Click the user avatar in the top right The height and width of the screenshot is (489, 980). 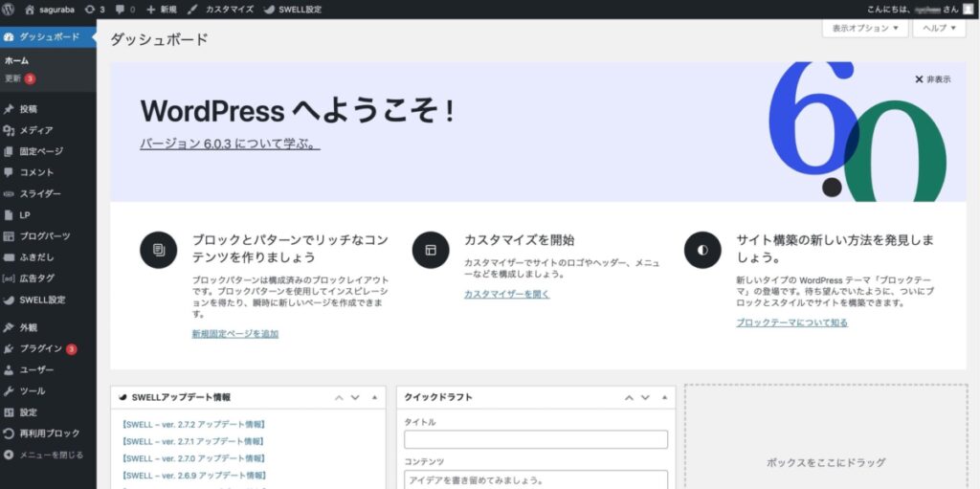(x=968, y=10)
